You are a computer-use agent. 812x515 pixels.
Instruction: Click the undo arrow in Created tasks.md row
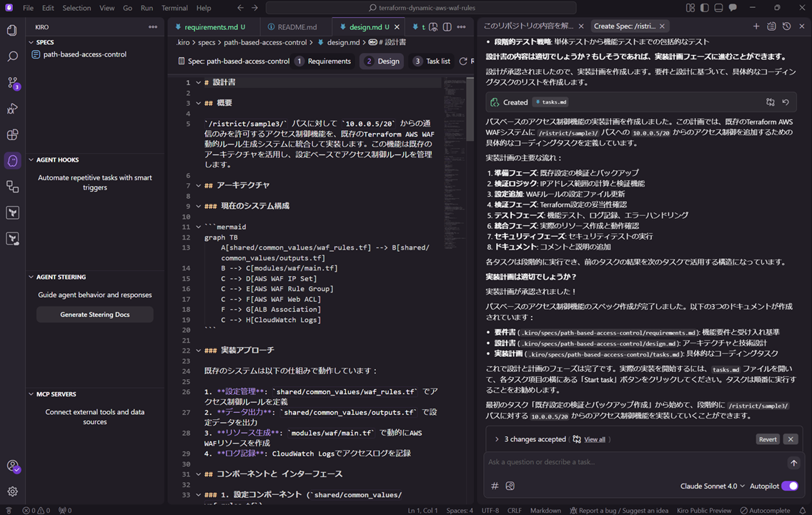click(x=786, y=102)
